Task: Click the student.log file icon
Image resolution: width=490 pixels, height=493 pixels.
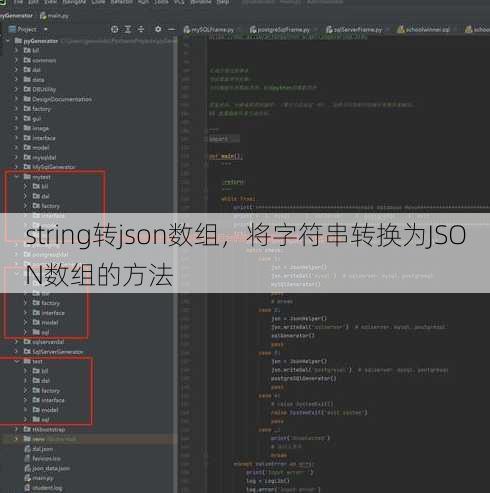Action: 28,488
